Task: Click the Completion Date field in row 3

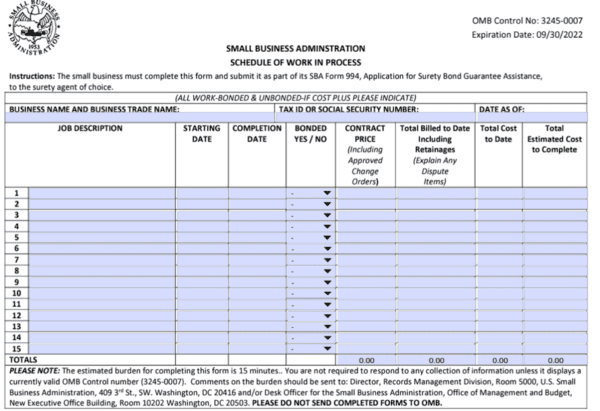Action: click(257, 215)
